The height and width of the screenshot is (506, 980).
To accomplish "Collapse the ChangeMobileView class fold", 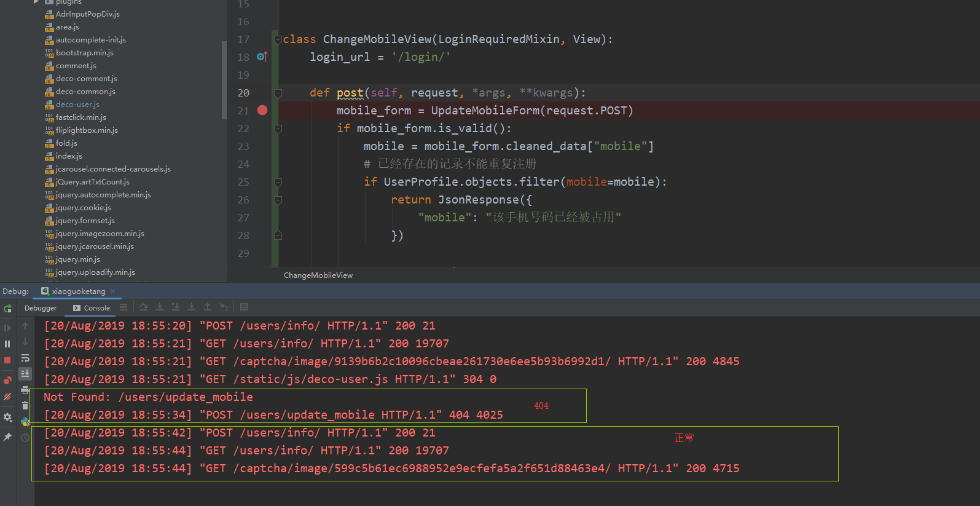I will coord(278,39).
